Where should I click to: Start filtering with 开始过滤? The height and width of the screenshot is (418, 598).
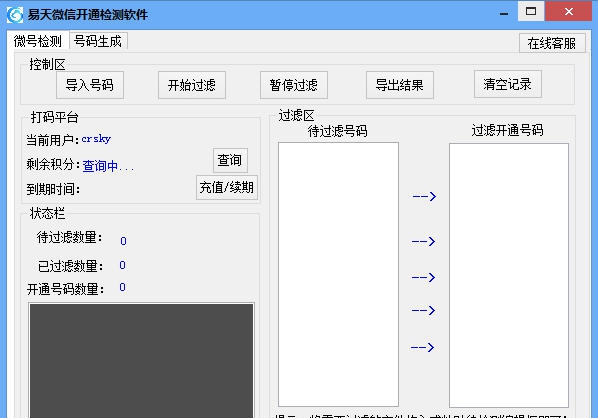click(x=192, y=85)
